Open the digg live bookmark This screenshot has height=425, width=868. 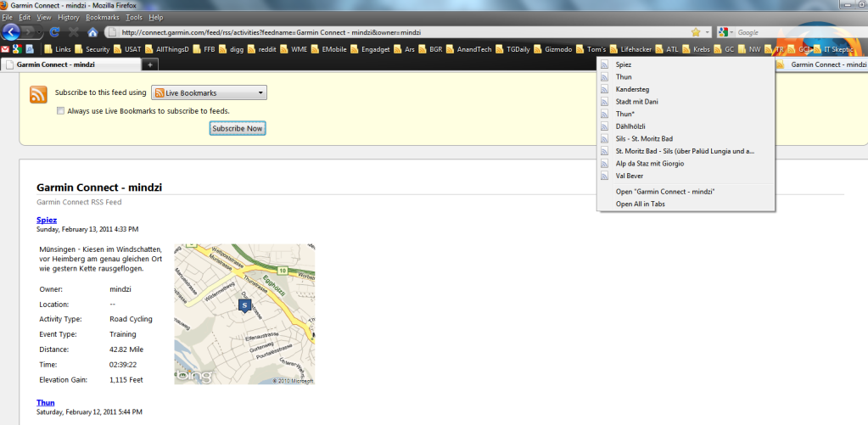(232, 49)
